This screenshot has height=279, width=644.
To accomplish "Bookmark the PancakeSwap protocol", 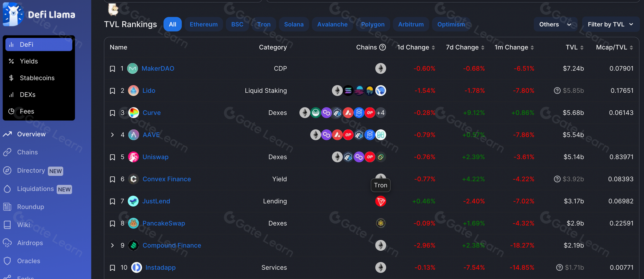I will click(x=112, y=223).
